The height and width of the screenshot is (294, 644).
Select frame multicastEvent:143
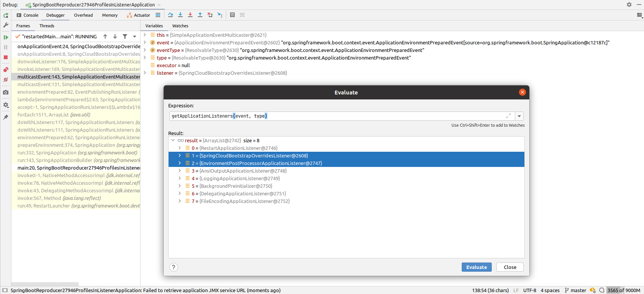point(76,77)
